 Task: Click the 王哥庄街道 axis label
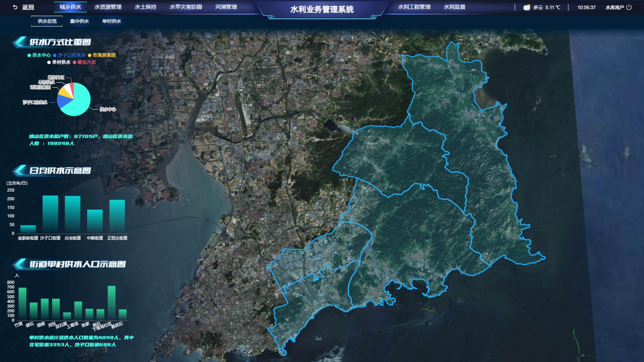117,238
